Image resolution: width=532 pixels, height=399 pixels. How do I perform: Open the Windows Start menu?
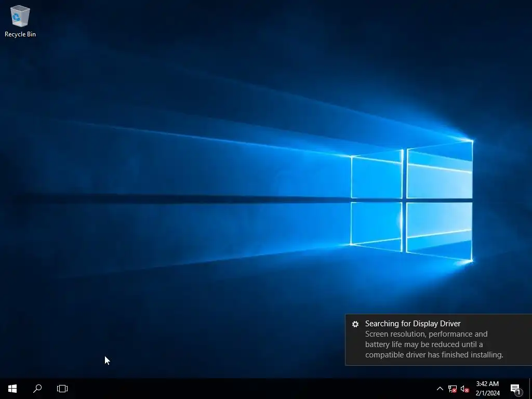12,389
